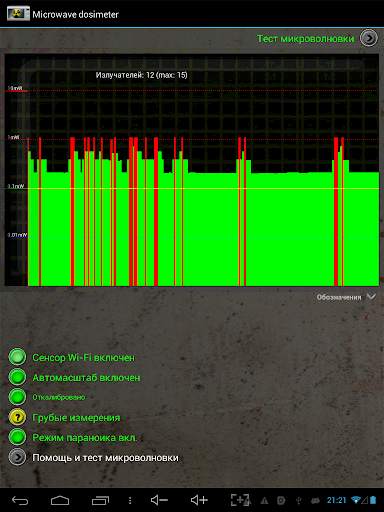Tap the Откалибровано green indicator

tap(17, 397)
